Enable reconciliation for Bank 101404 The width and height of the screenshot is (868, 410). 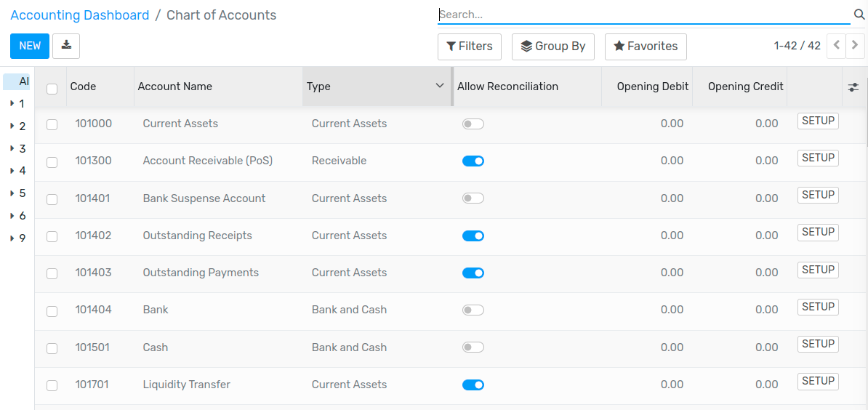(x=473, y=310)
